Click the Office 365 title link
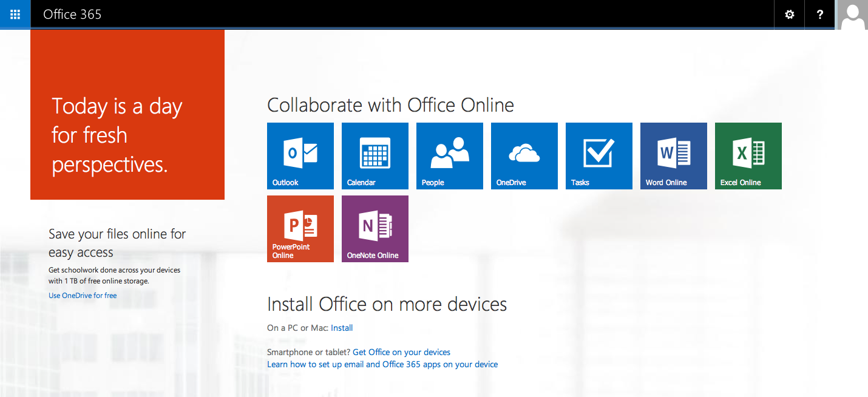Screen dimensions: 868x397 pyautogui.click(x=72, y=14)
